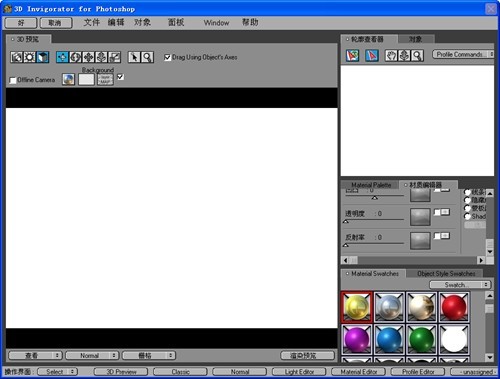Choose the chrome silver material sphere swatch
This screenshot has width=500, height=379.
point(389,307)
